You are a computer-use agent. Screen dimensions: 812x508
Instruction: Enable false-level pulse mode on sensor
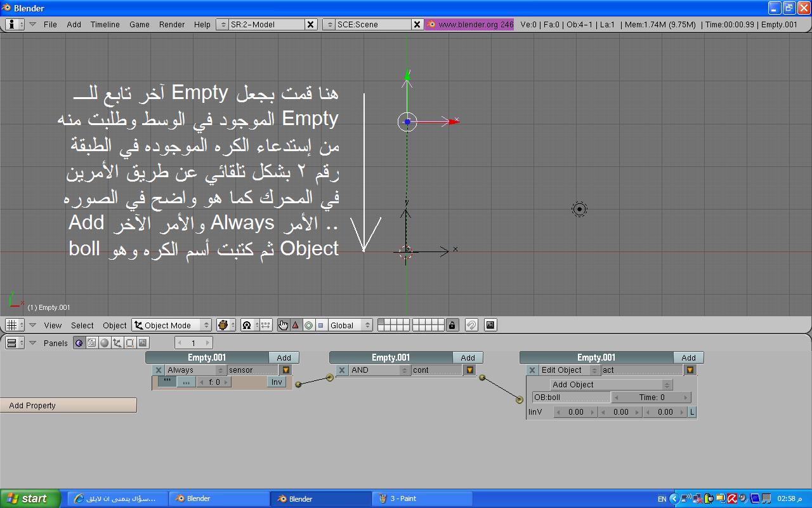186,382
